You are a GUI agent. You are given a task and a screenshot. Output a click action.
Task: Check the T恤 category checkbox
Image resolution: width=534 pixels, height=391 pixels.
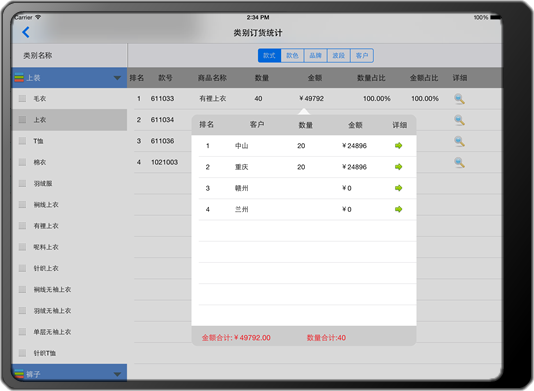click(22, 141)
